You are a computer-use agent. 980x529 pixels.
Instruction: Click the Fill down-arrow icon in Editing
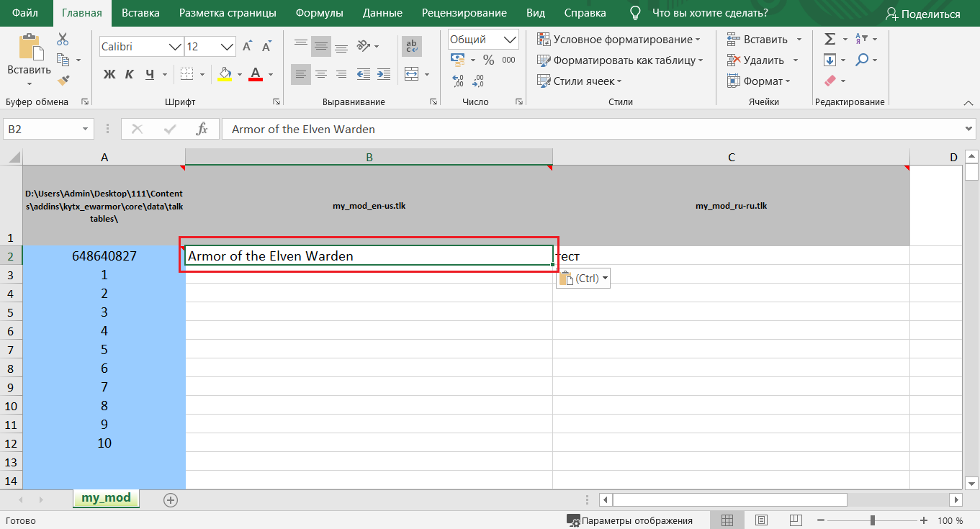(830, 60)
